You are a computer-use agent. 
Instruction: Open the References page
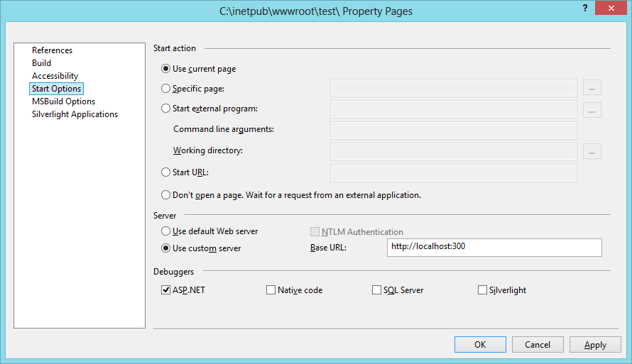(53, 50)
